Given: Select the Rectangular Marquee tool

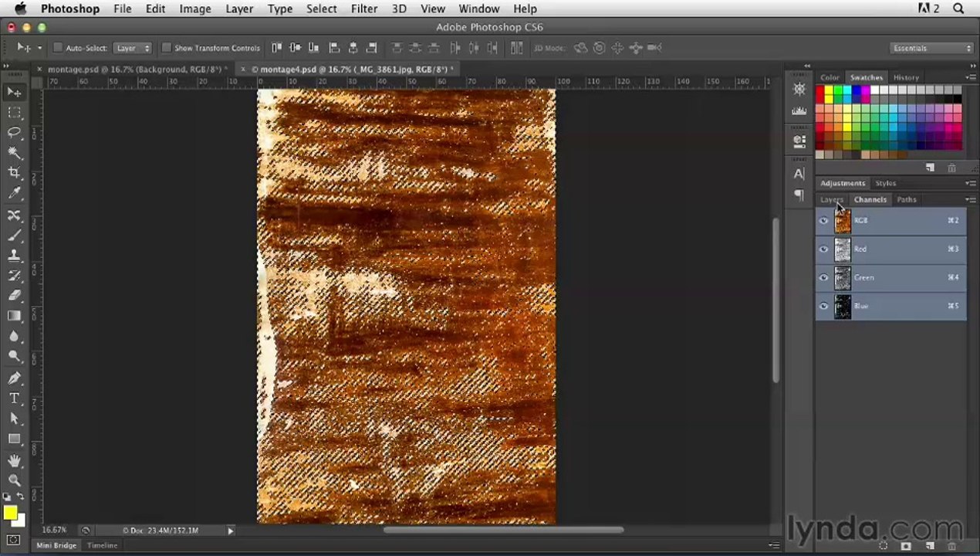Looking at the screenshot, I should (x=14, y=113).
